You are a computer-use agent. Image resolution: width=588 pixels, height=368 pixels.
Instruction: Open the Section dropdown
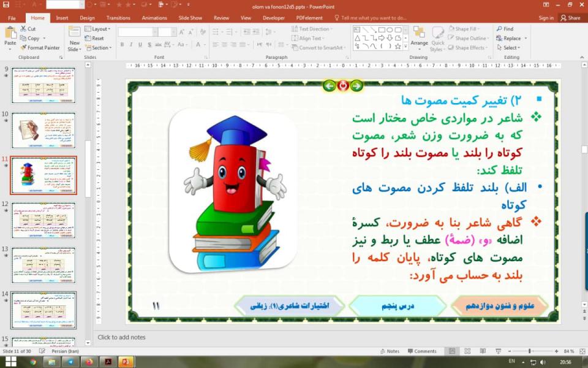point(98,48)
